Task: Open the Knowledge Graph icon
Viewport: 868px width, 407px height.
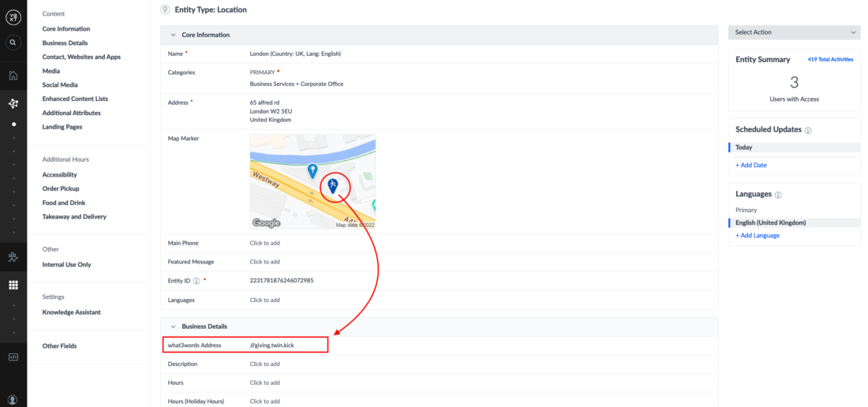Action: click(x=13, y=103)
